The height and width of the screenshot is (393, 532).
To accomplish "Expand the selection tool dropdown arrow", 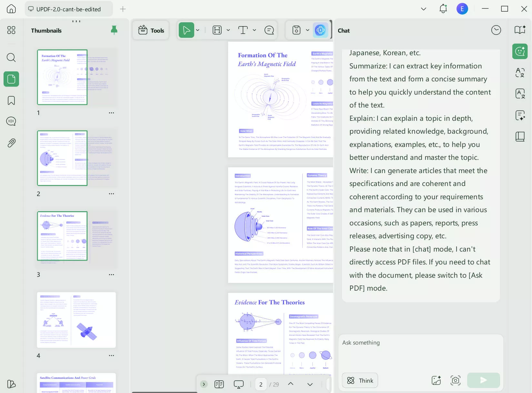I will click(x=198, y=30).
